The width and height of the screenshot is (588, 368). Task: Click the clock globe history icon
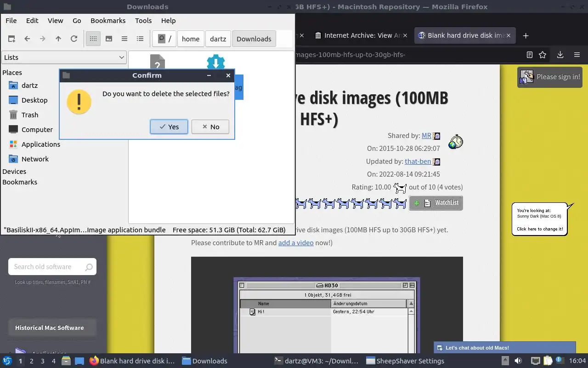456,142
